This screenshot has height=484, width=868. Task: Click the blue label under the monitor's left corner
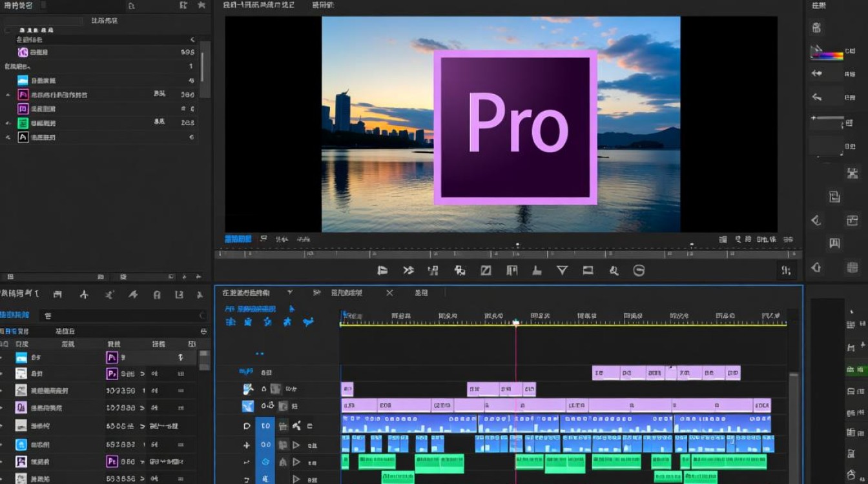[x=238, y=239]
